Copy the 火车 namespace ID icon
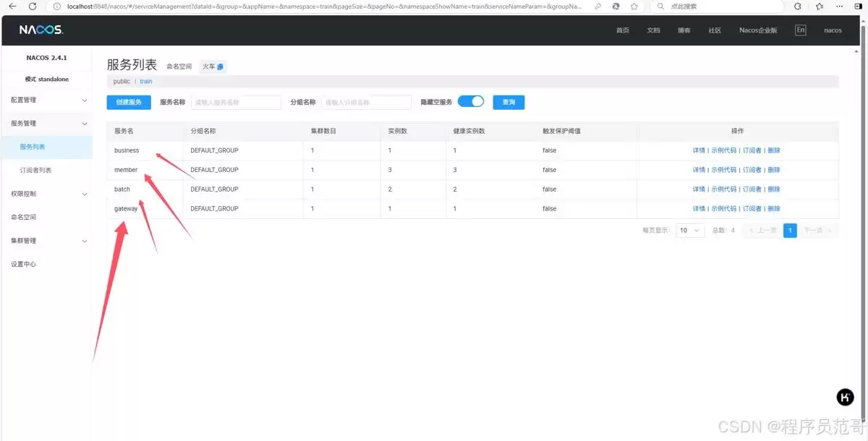Screen dimensions: 868x441 coord(221,67)
